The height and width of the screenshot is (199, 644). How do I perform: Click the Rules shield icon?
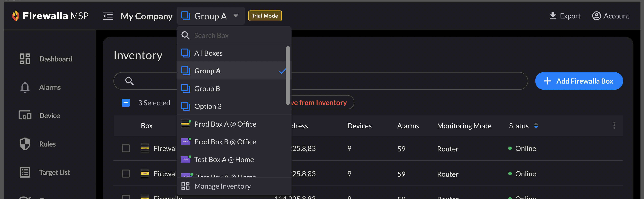click(x=25, y=144)
